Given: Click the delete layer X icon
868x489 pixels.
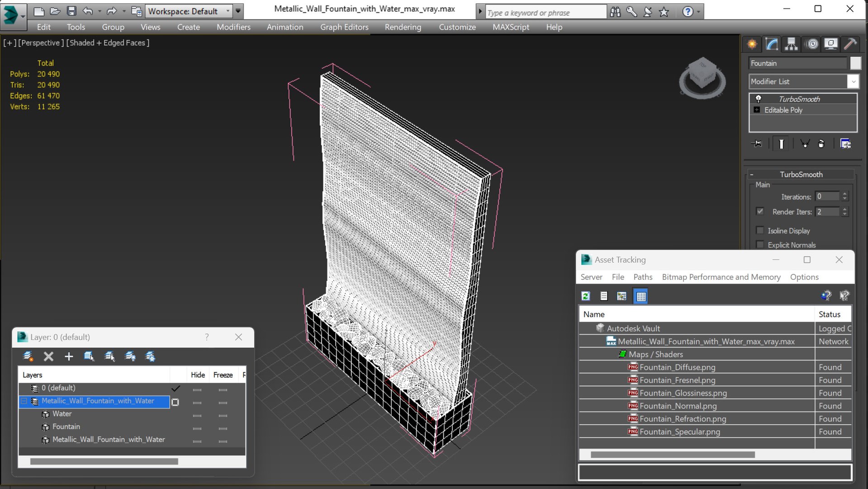Looking at the screenshot, I should click(x=48, y=357).
